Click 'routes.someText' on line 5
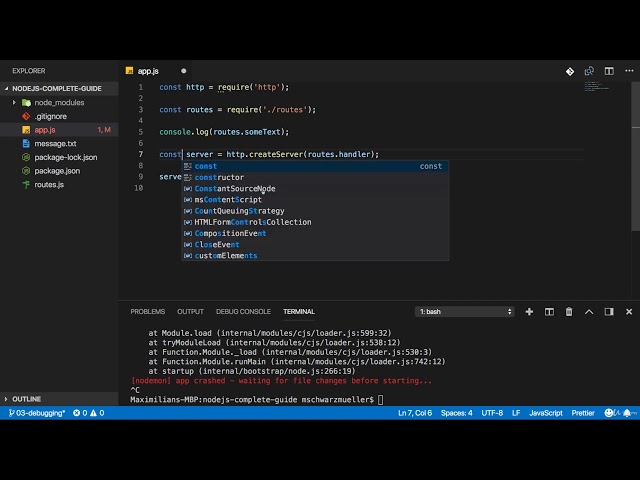 [x=249, y=132]
